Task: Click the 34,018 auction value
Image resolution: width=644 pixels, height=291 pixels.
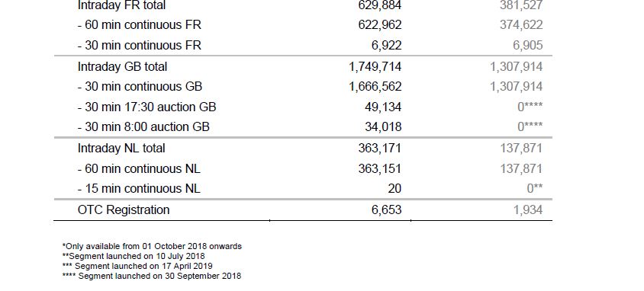Action: pos(383,126)
